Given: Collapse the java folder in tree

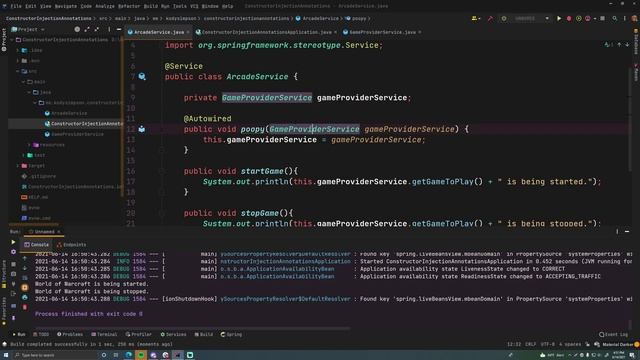Looking at the screenshot, I should [x=29, y=92].
